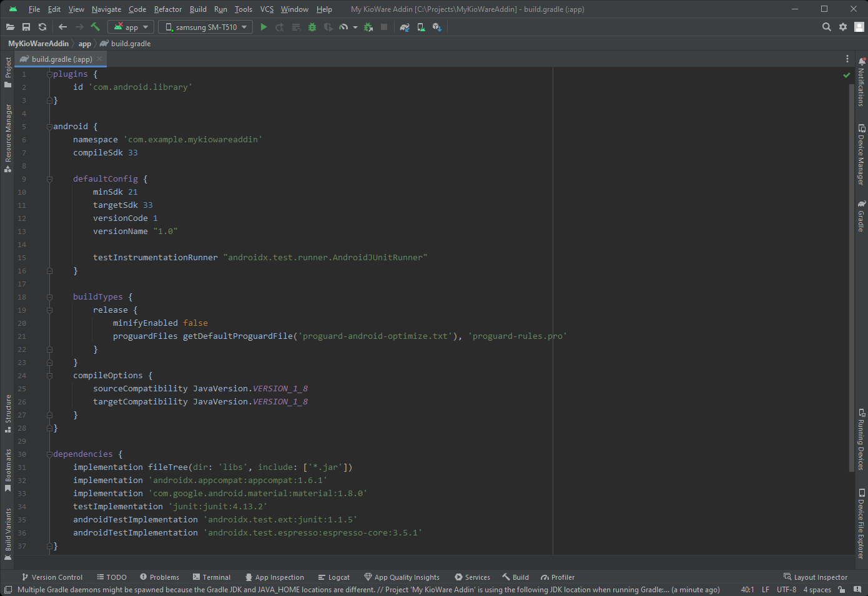Open the samsung SM-T510 device dropdown
868x596 pixels.
(205, 27)
